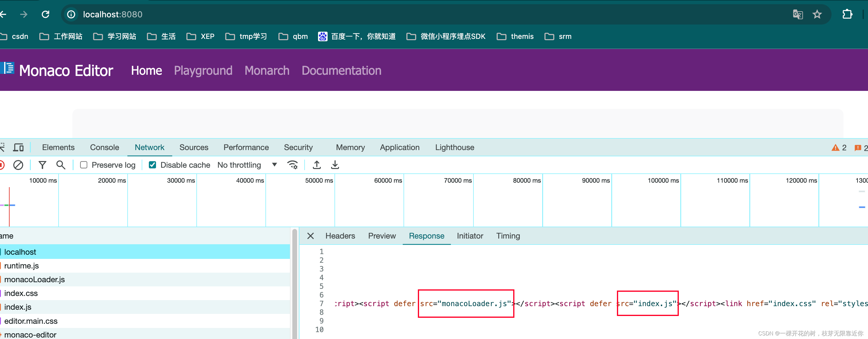The height and width of the screenshot is (339, 868).
Task: Reload the page with the refresh icon
Action: pyautogui.click(x=45, y=14)
